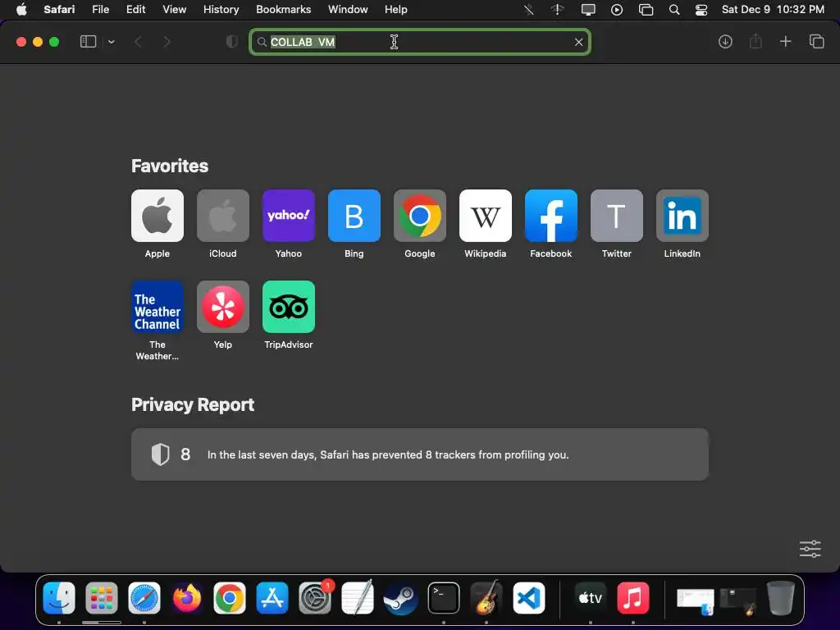This screenshot has width=840, height=630.
Task: Open Music from the Dock
Action: coord(632,597)
